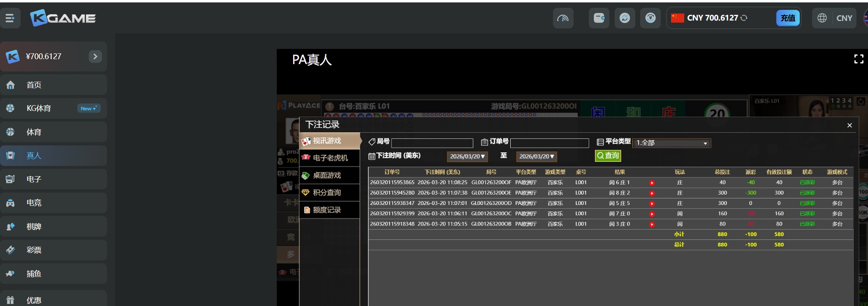Open the 平台类型 dropdown
This screenshot has width=868, height=306.
tap(671, 143)
